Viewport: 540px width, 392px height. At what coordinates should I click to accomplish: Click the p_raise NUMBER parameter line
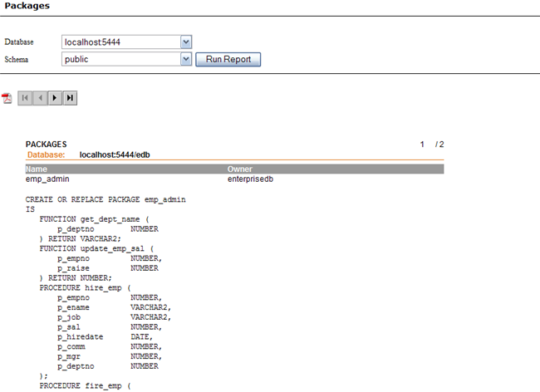tap(108, 268)
